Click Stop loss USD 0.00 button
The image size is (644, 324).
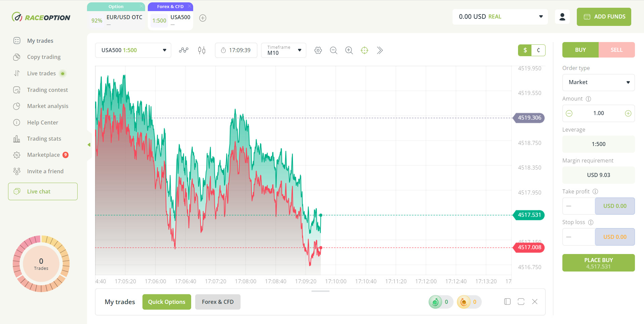[615, 237]
